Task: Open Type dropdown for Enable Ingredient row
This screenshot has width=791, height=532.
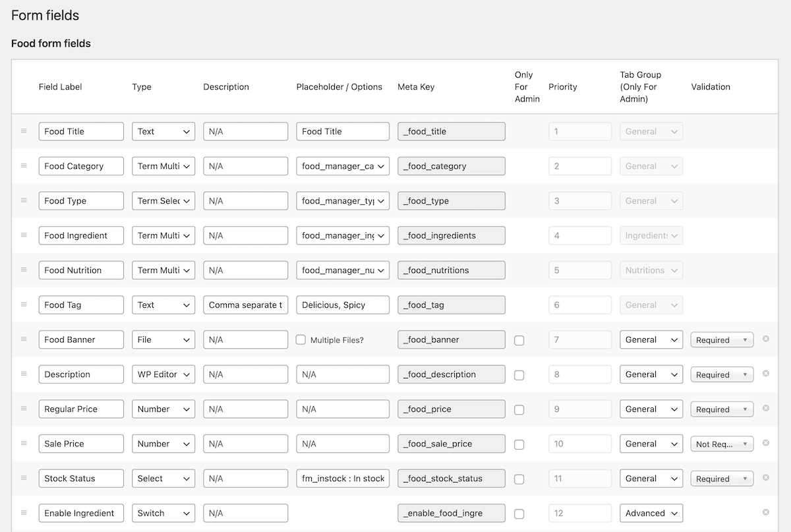Action: click(163, 513)
